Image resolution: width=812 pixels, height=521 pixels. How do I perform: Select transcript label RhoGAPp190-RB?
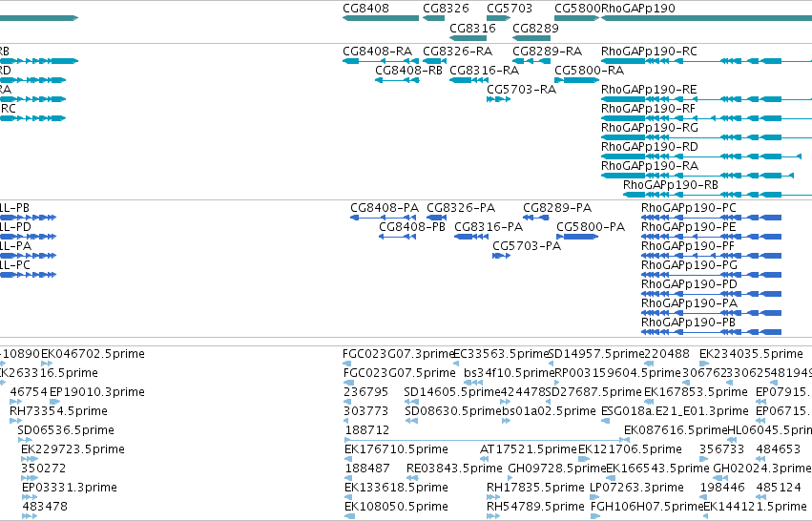(x=671, y=185)
